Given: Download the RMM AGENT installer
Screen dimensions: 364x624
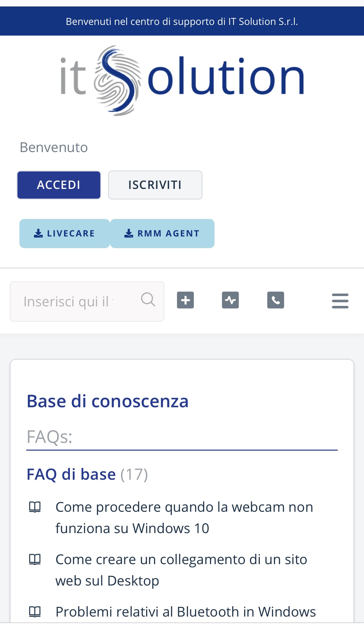Looking at the screenshot, I should pos(162,234).
